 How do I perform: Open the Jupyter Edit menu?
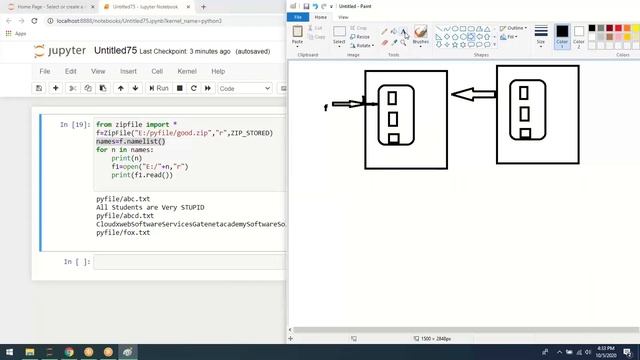71,71
